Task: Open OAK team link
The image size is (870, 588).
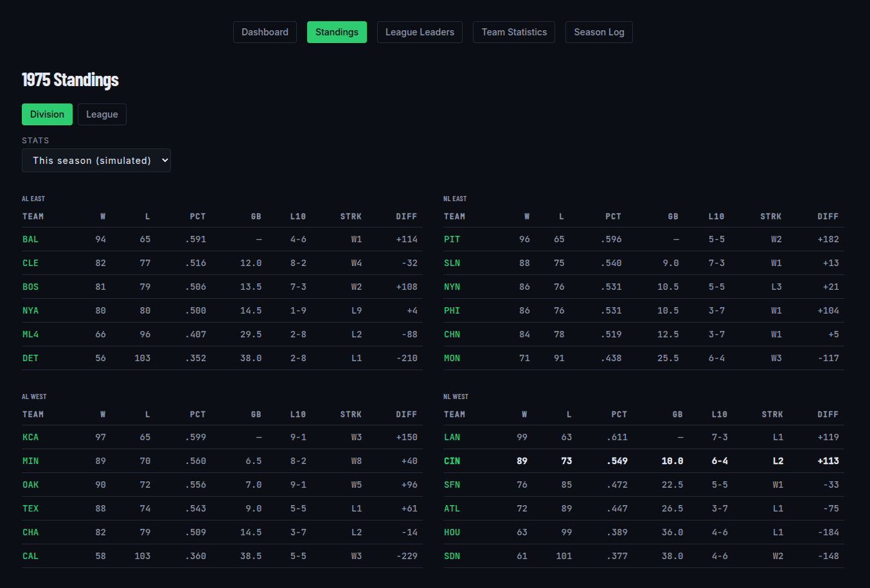Action: (x=30, y=485)
